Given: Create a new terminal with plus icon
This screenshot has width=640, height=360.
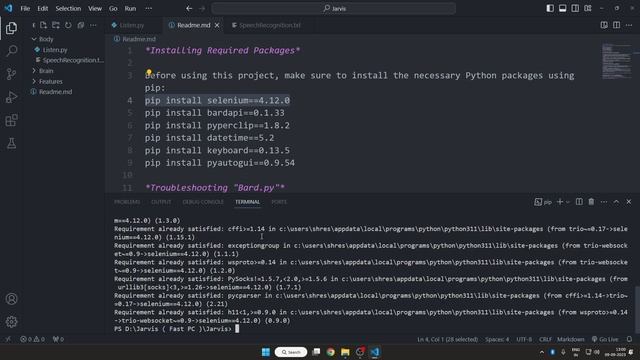Looking at the screenshot, I should pyautogui.click(x=560, y=202).
